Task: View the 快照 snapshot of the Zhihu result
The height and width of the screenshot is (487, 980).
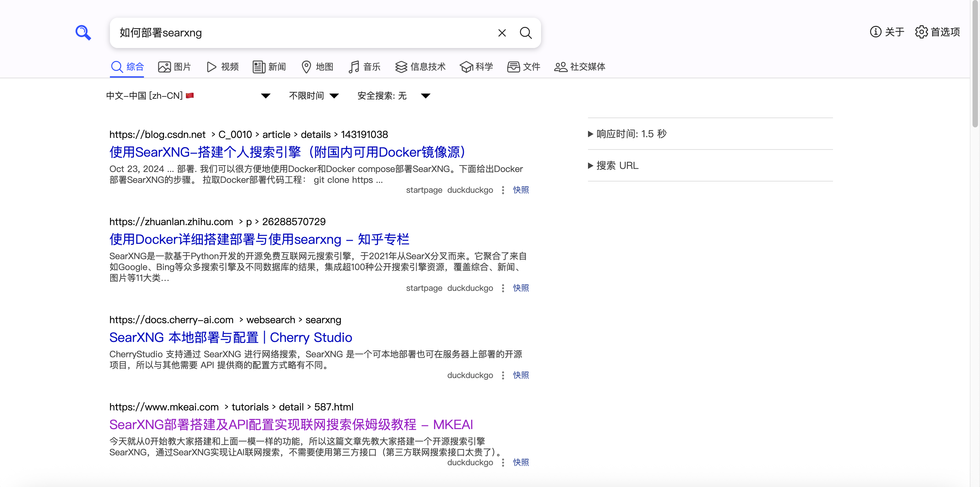Action: coord(521,288)
